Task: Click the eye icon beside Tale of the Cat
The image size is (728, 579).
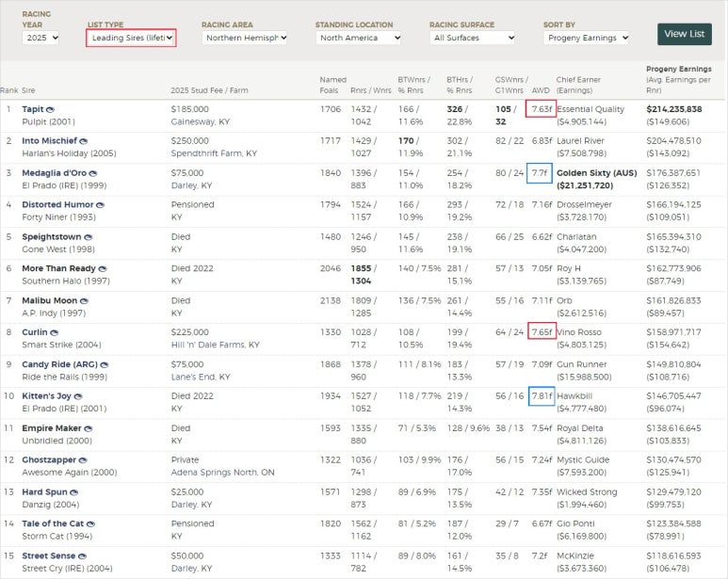Action: 90,523
